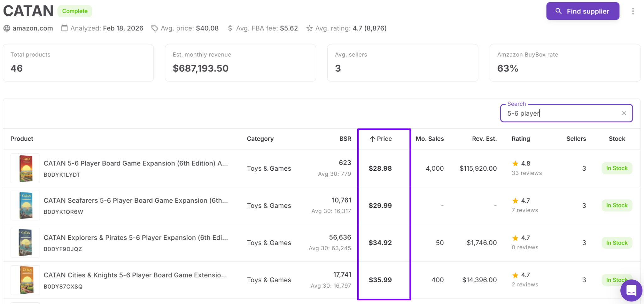The image size is (644, 304).
Task: Click the magnifying glass in Find supplier button
Action: click(x=558, y=11)
